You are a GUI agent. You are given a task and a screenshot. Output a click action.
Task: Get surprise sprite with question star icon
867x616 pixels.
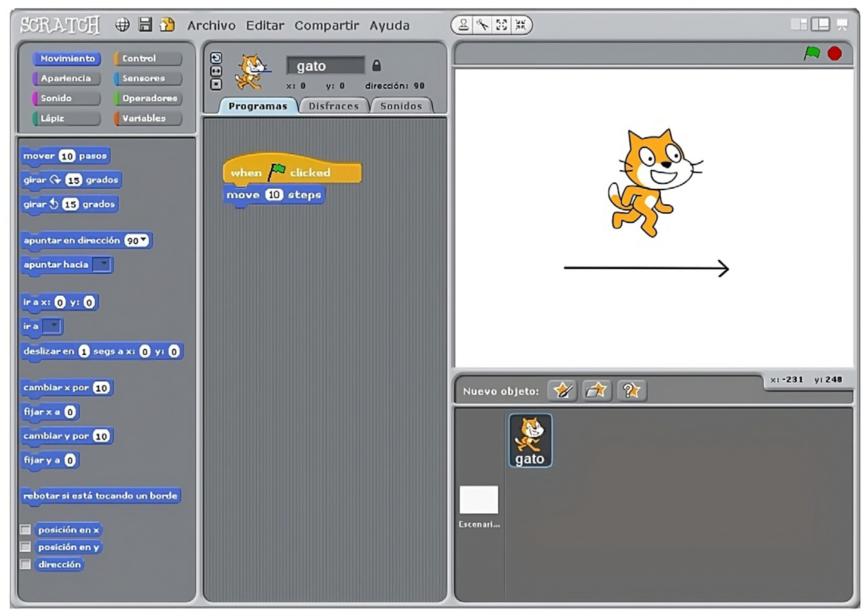(631, 390)
